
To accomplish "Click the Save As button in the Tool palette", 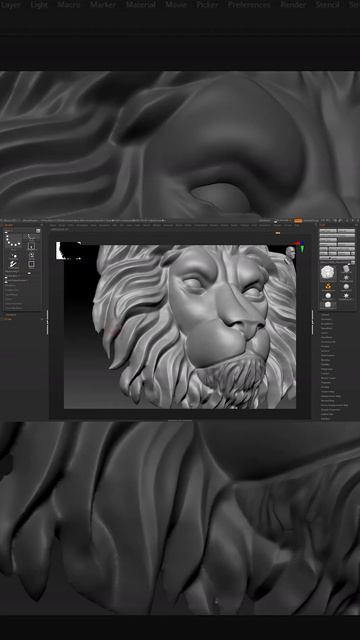I will [x=347, y=231].
